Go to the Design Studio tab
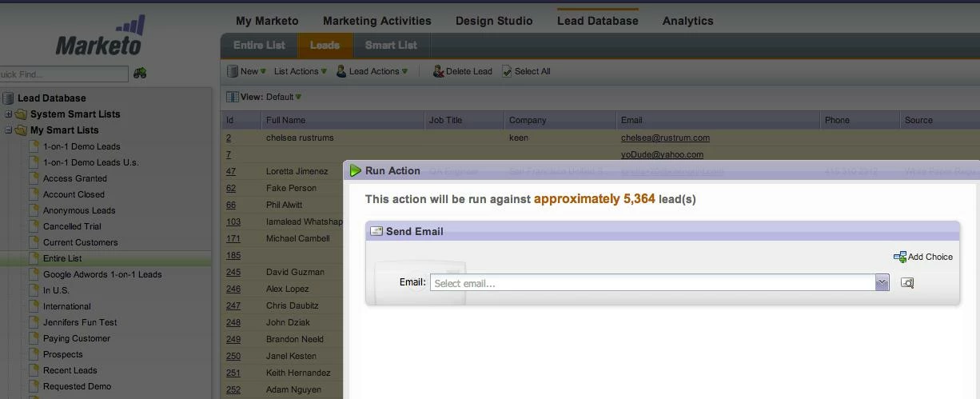The image size is (980, 399). [494, 21]
